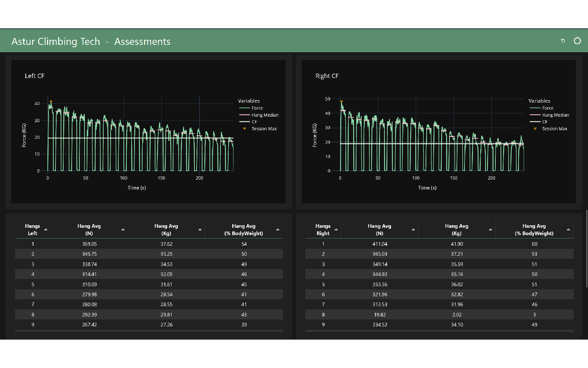Click the circle icon in the header
The width and height of the screenshot is (588, 368).
pos(577,41)
